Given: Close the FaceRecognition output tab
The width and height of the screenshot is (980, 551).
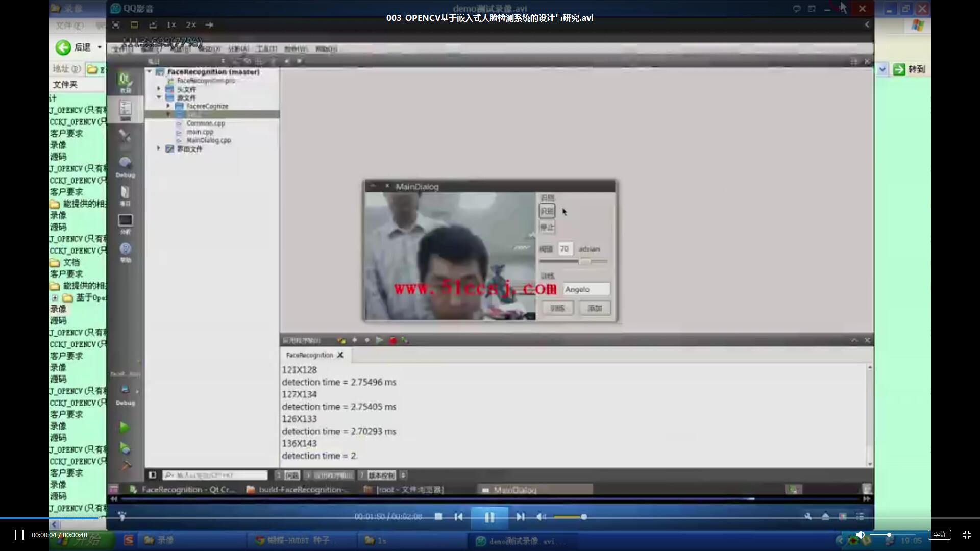Looking at the screenshot, I should (x=340, y=355).
